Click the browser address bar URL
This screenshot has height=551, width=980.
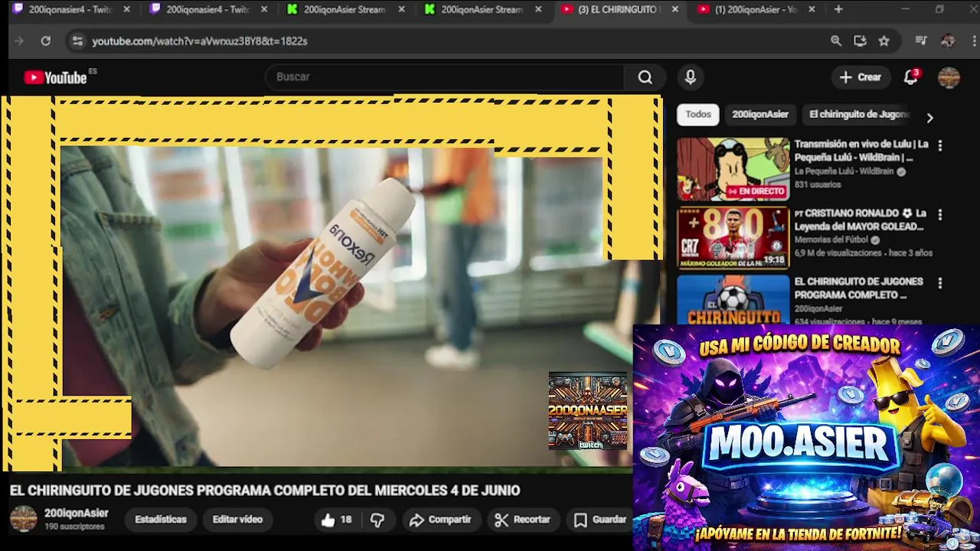point(200,41)
